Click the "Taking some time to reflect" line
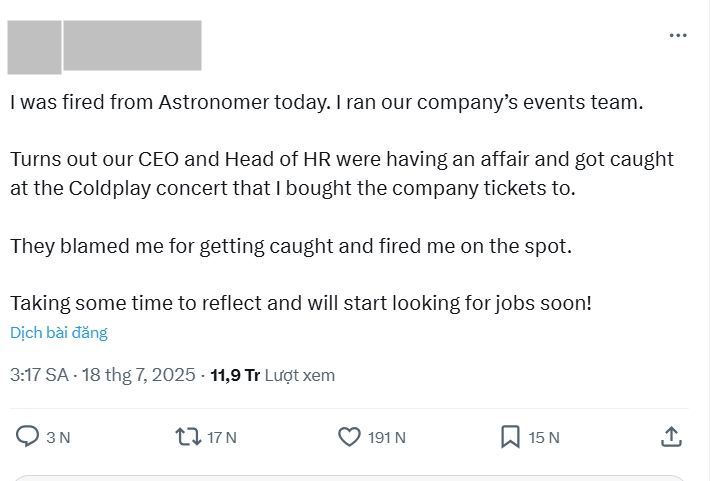The width and height of the screenshot is (726, 481). [x=301, y=304]
